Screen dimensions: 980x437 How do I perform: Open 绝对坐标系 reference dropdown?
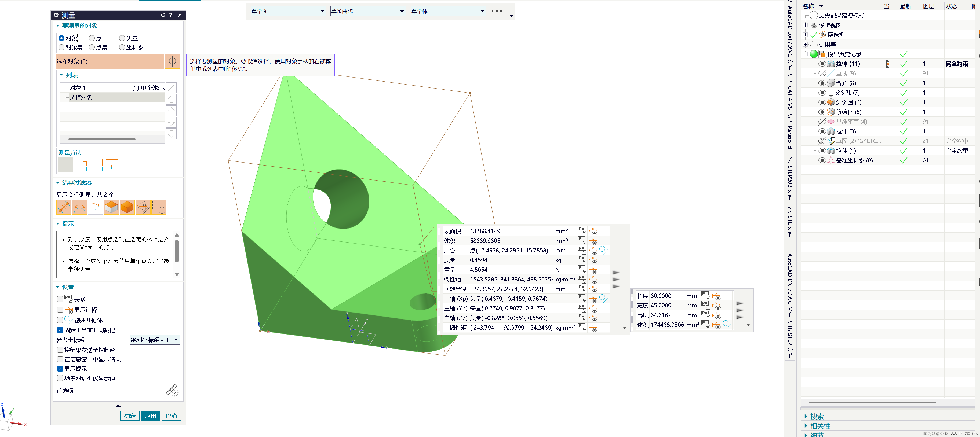(155, 340)
